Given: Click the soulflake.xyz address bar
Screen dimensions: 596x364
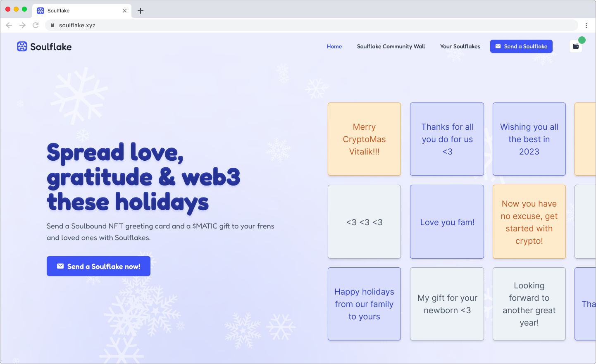Looking at the screenshot, I should click(312, 25).
